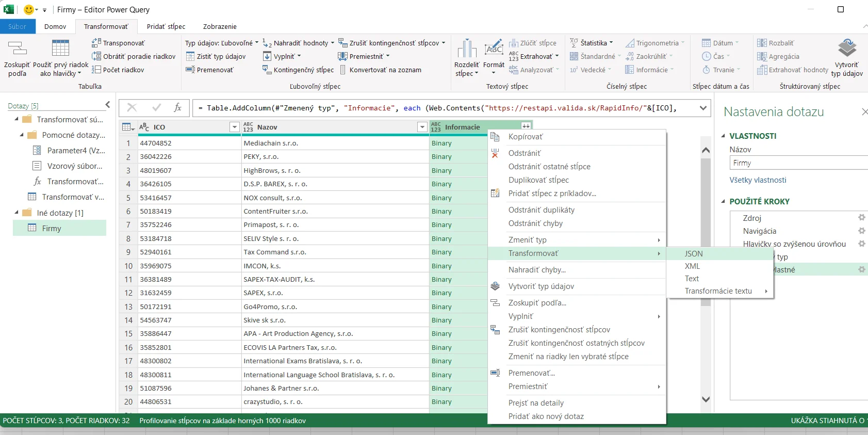The width and height of the screenshot is (868, 435).
Task: Open the Súbor tab
Action: point(18,26)
